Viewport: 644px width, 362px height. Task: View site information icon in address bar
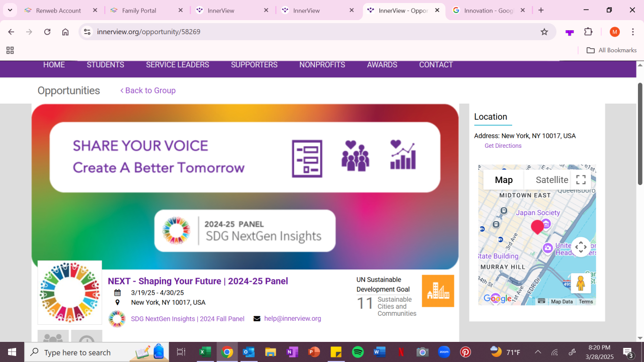(x=87, y=32)
